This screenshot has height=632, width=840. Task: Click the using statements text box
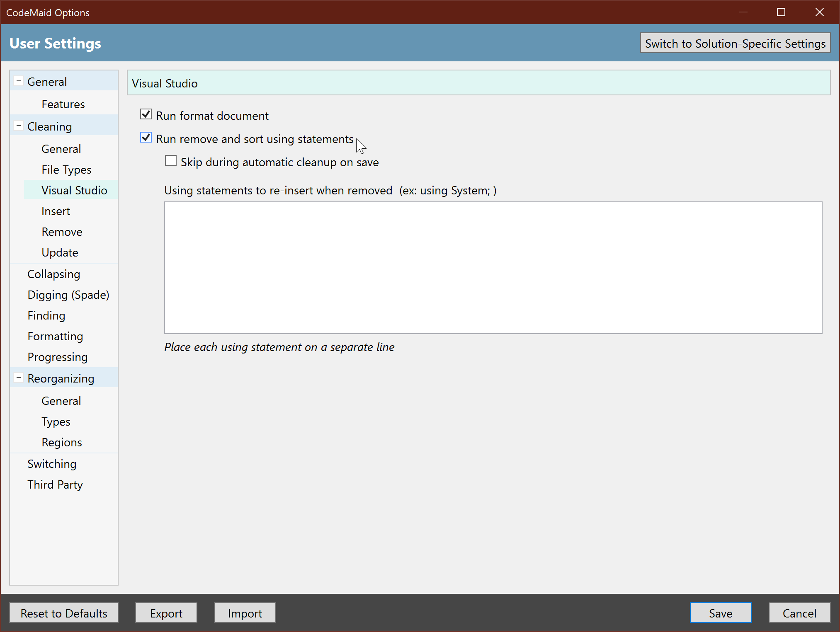pos(493,267)
